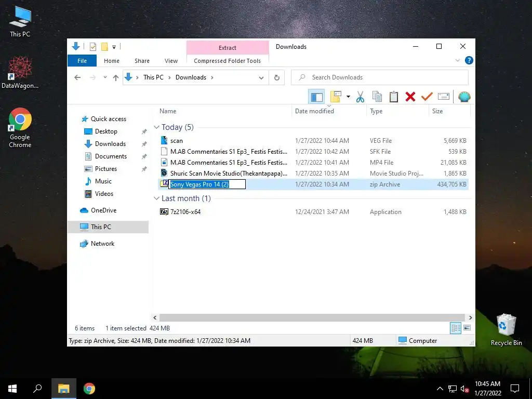The width and height of the screenshot is (532, 399).
Task: Select Quick access in navigation pane
Action: [x=108, y=119]
